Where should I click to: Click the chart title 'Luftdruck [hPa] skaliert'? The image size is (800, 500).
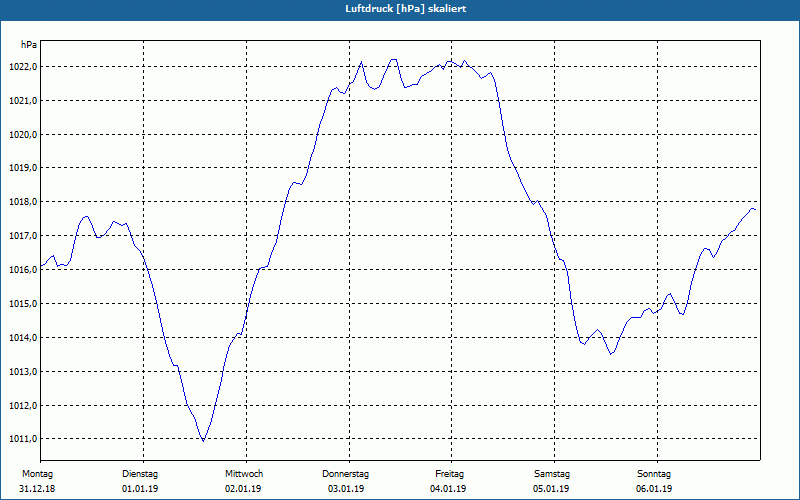(x=406, y=9)
